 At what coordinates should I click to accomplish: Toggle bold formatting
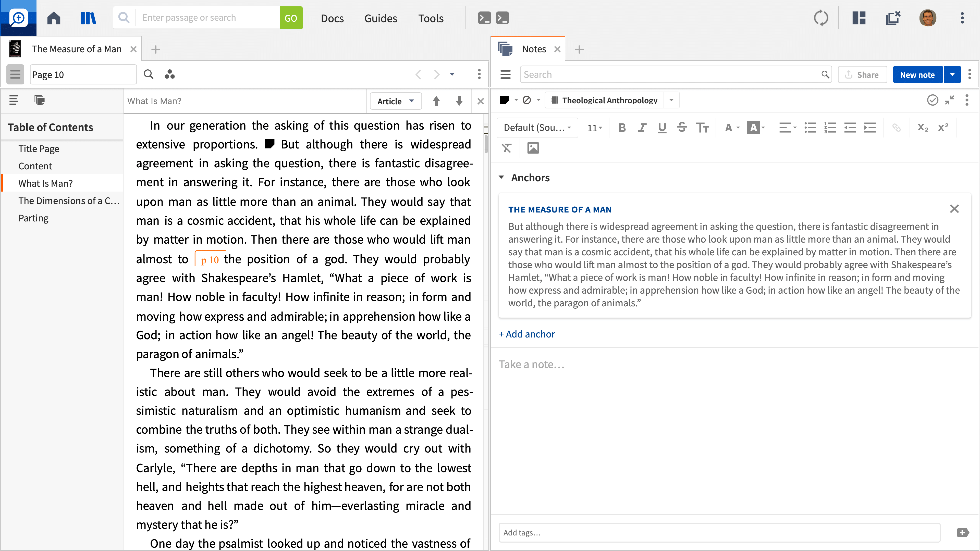click(622, 127)
